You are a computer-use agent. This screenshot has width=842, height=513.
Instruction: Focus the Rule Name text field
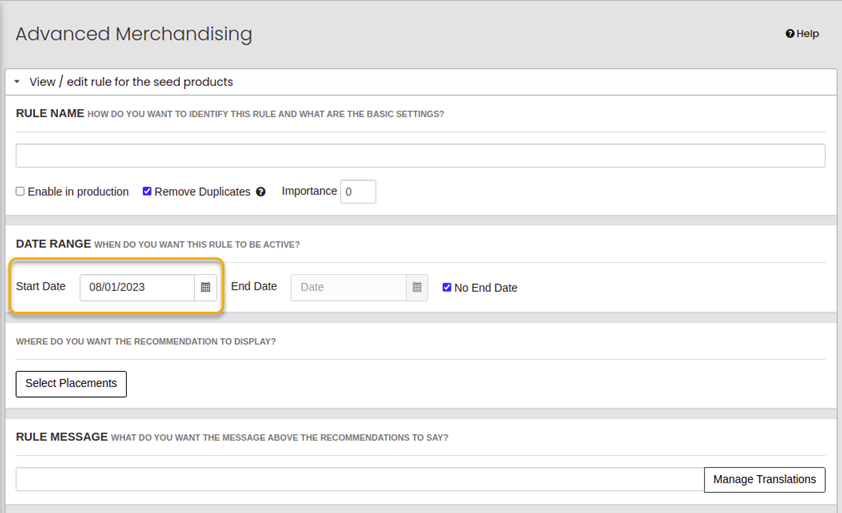coord(420,155)
